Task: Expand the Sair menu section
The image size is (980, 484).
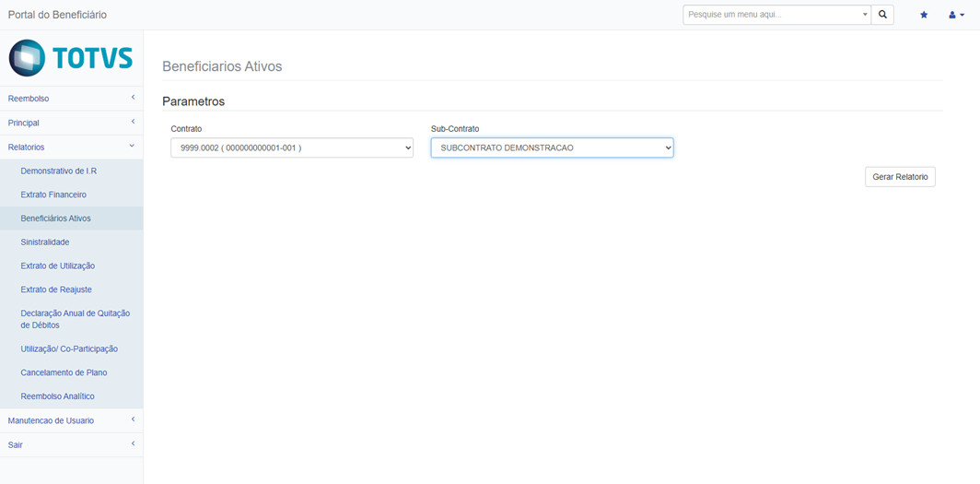Action: [71, 444]
